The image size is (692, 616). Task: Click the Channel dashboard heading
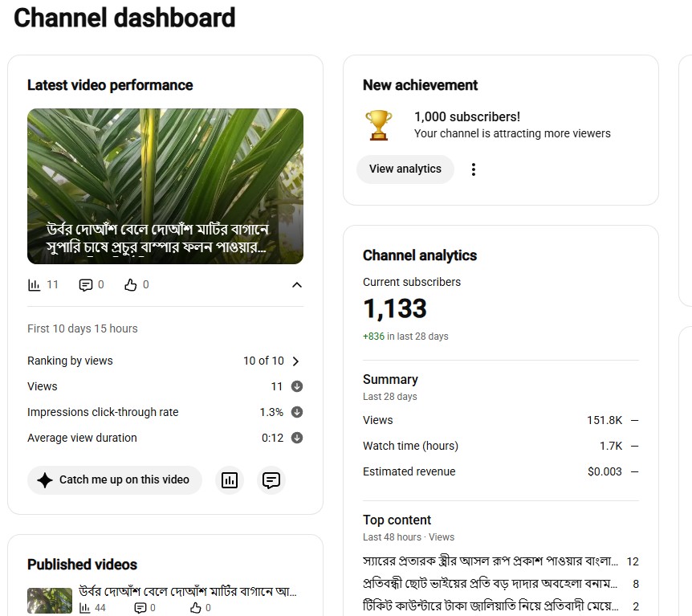pyautogui.click(x=124, y=18)
